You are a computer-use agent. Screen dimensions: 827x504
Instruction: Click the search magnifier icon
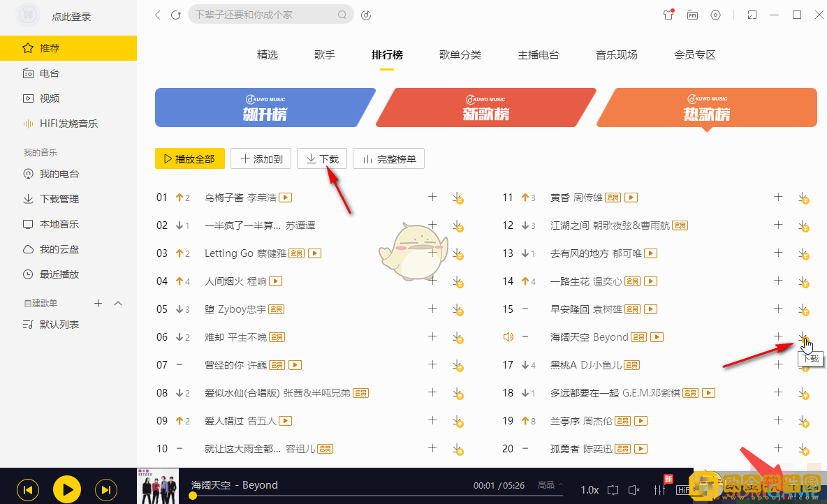click(342, 15)
